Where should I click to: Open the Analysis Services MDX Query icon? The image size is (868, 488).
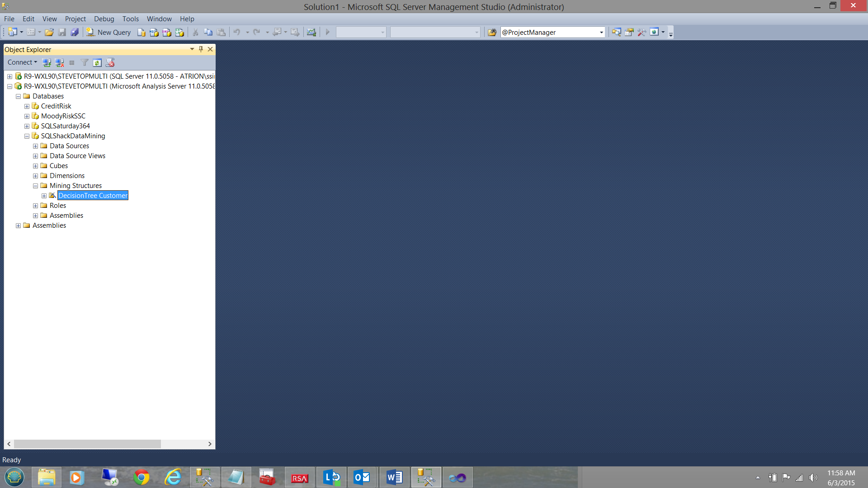154,32
